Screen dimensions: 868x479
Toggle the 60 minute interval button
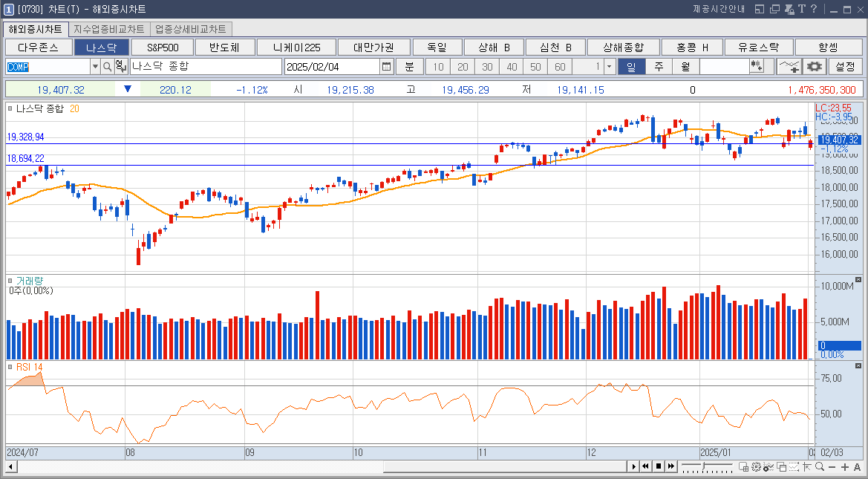[560, 67]
